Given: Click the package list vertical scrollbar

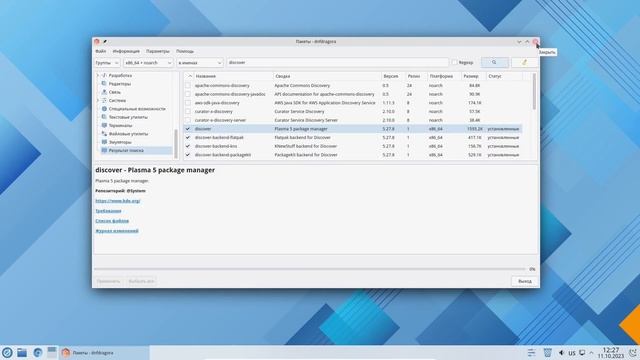Looking at the screenshot, I should pos(534,91).
